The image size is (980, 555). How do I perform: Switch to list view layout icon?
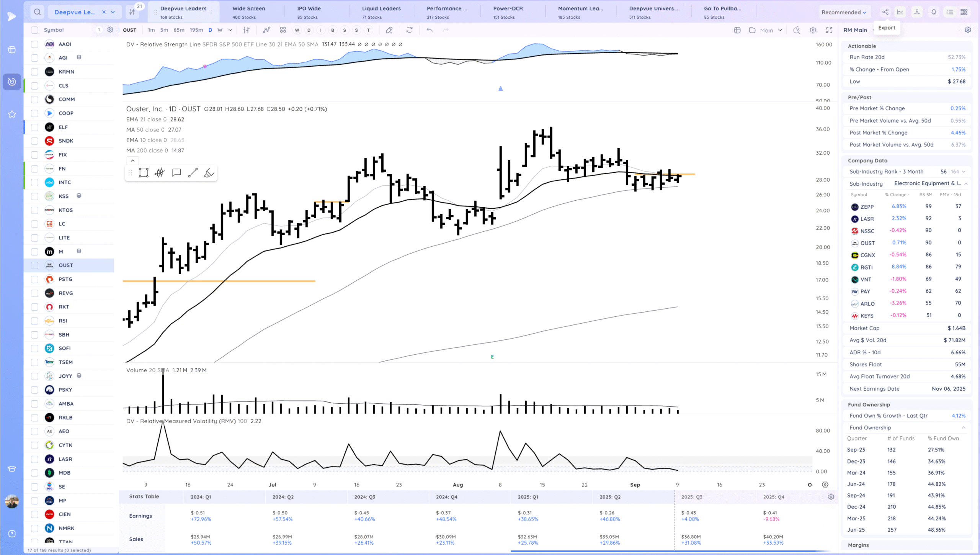coord(950,12)
